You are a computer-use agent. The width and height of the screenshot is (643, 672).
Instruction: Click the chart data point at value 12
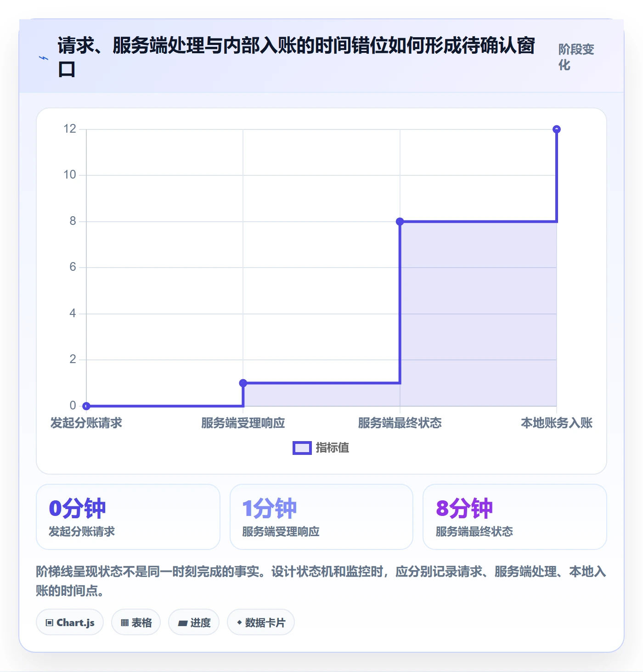[557, 129]
